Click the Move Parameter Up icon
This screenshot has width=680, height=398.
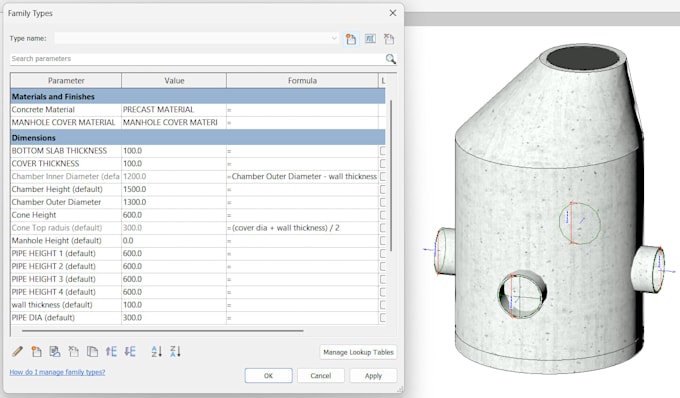click(111, 351)
